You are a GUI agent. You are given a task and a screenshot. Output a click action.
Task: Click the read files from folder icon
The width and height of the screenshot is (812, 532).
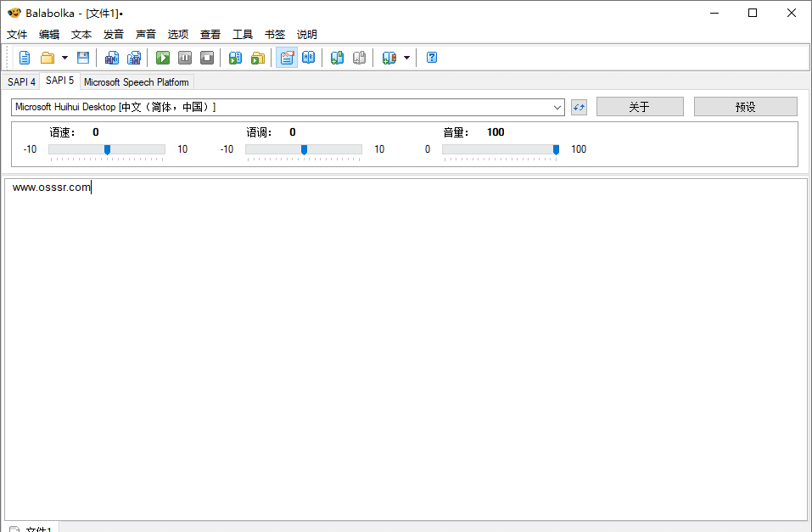258,58
